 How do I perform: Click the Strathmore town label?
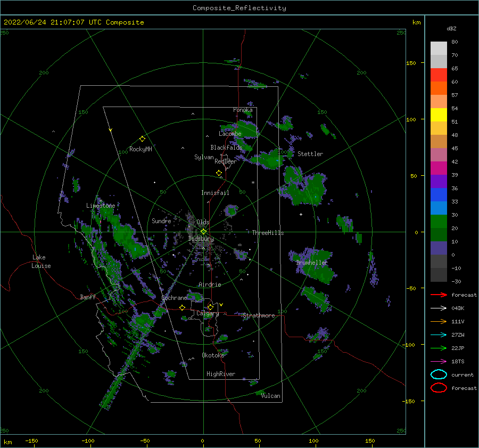tap(259, 315)
